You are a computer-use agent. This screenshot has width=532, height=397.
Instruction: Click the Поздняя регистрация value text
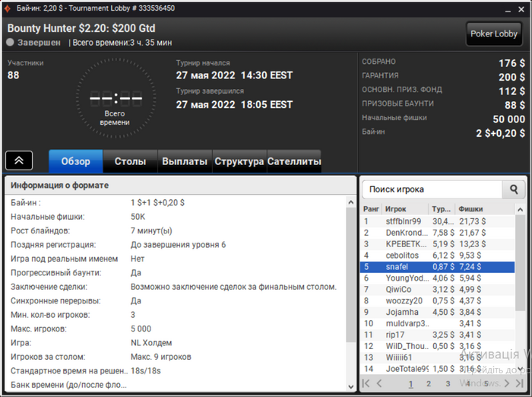tap(178, 245)
